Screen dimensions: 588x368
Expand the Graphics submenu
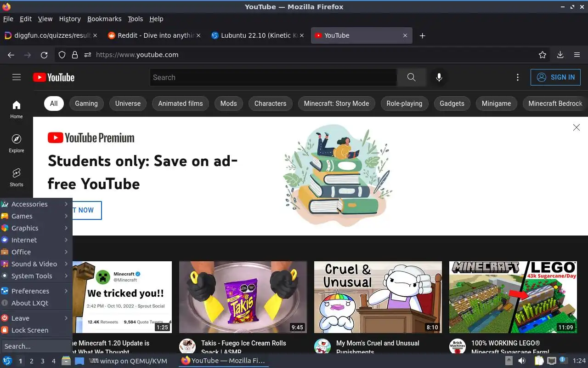(36, 228)
